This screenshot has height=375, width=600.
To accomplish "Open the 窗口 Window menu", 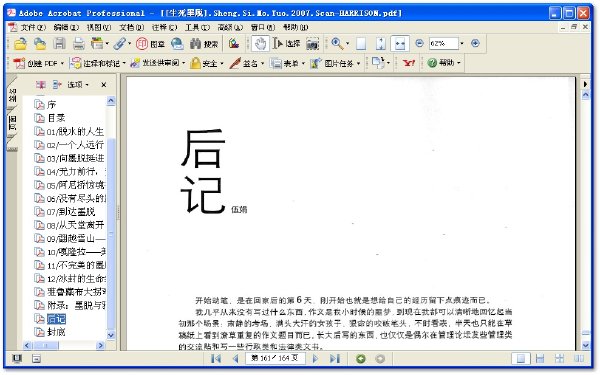I will pyautogui.click(x=263, y=28).
